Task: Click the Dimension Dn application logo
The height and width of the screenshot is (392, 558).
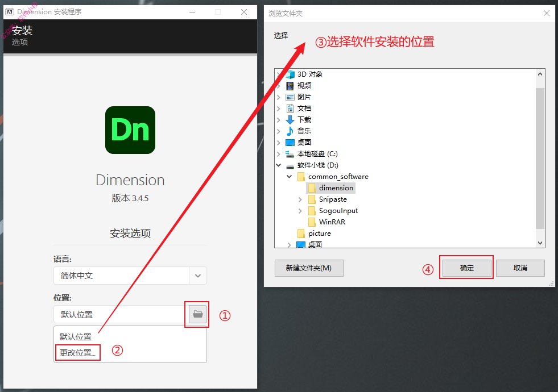Action: 130,130
